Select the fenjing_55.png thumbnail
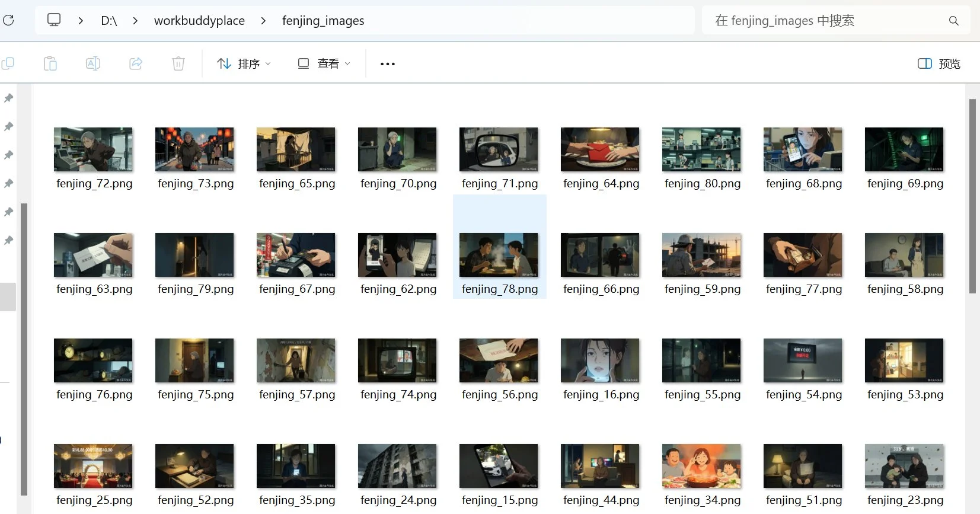The image size is (980, 514). click(702, 360)
